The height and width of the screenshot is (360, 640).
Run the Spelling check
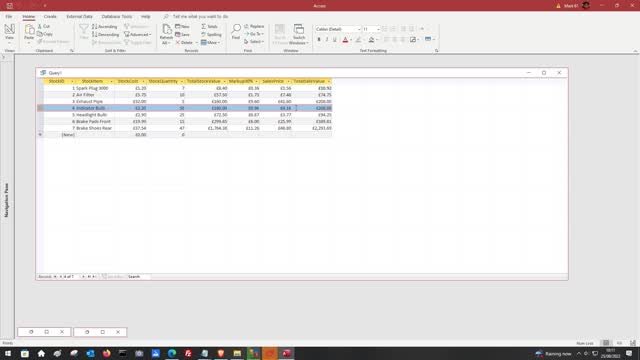tap(211, 34)
